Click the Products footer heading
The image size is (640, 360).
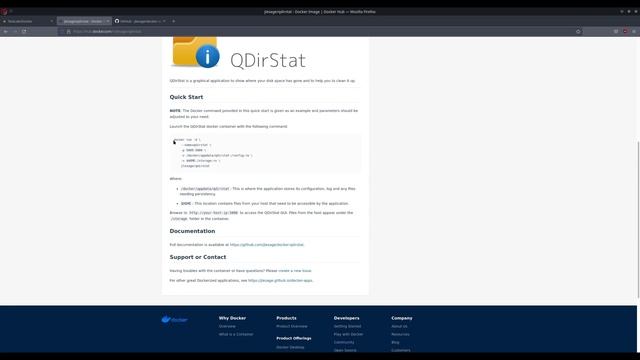[287, 318]
